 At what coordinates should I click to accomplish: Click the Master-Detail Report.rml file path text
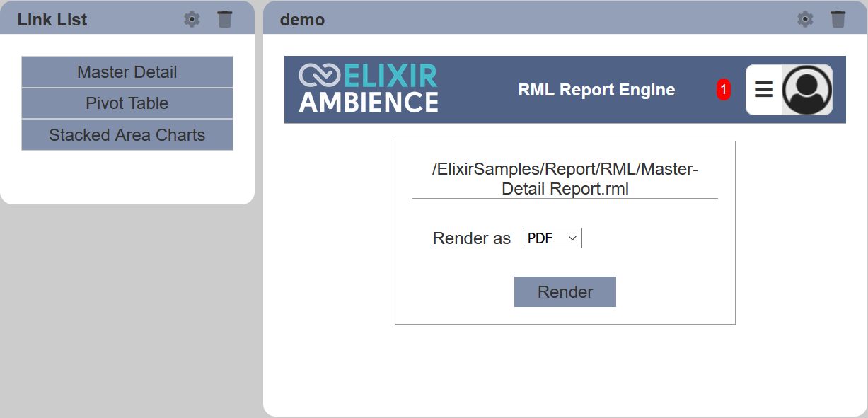565,179
